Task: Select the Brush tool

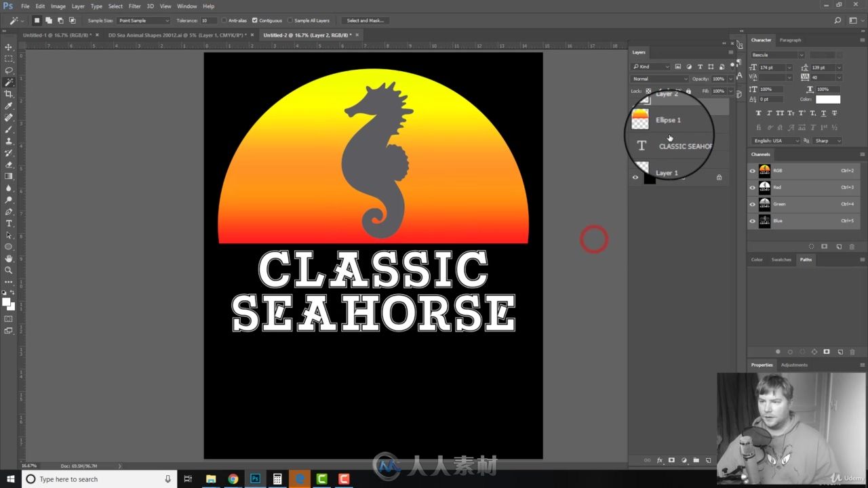Action: click(9, 129)
